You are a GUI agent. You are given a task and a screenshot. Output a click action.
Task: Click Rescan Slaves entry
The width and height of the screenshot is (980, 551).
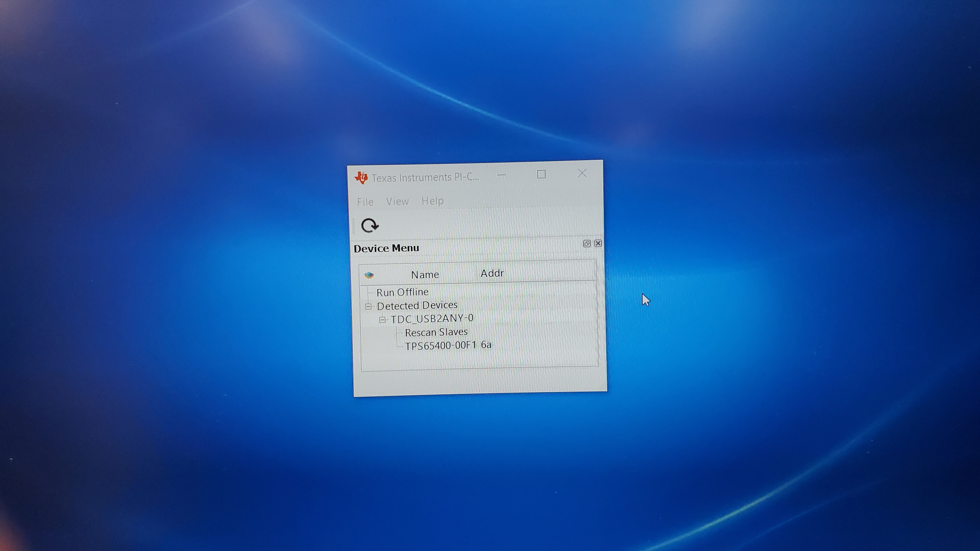436,332
